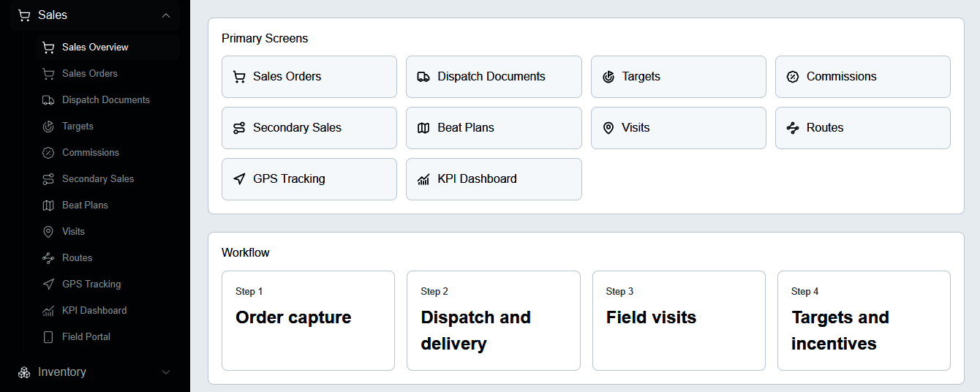Image resolution: width=980 pixels, height=392 pixels.
Task: Select the Step 4 Targets and incentives card
Action: 864,321
